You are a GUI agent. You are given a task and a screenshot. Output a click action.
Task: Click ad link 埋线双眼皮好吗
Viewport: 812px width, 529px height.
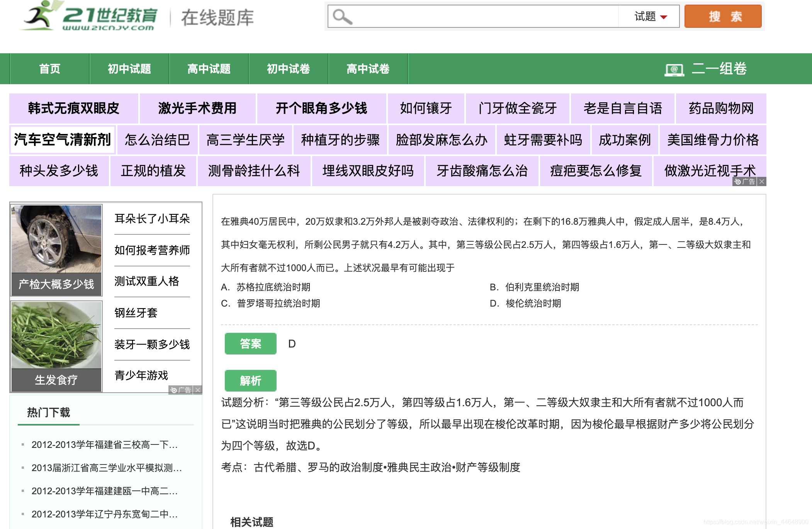[x=368, y=171]
